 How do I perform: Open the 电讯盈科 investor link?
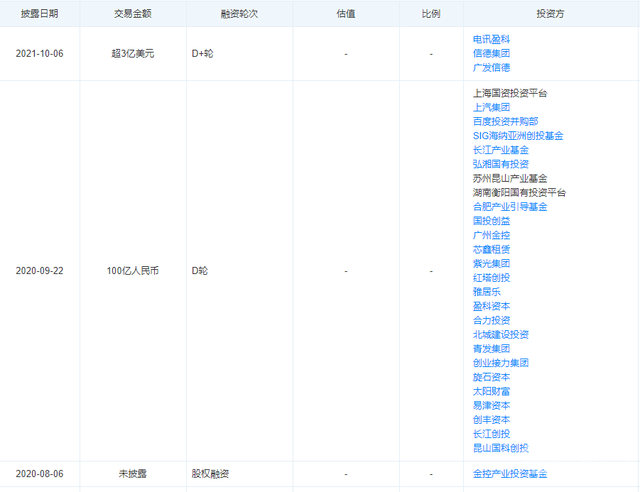coord(491,39)
